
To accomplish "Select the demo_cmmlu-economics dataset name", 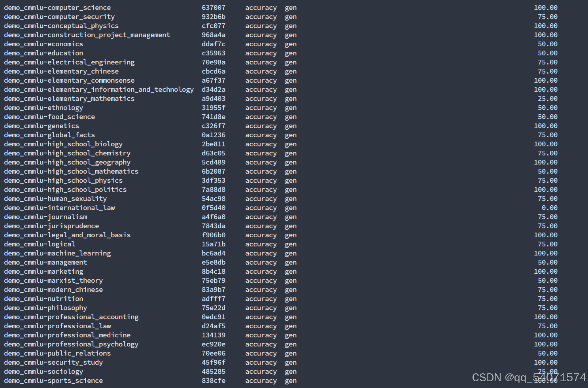I will (43, 44).
